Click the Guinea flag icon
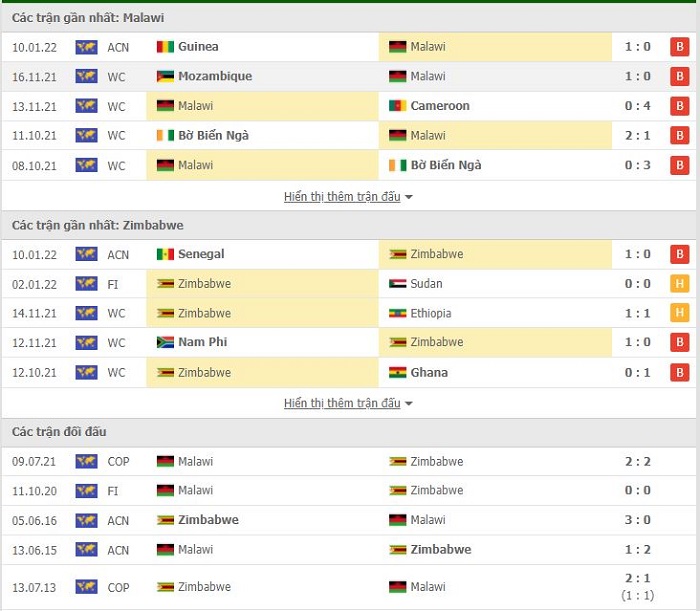The image size is (700, 611). (x=165, y=47)
